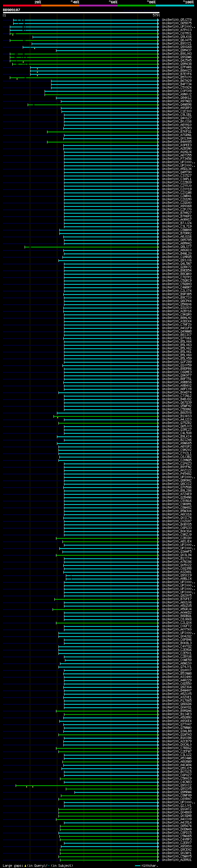Select the label UniRef100_A2BSN0
The image size is (197, 868).
click(177, 149)
